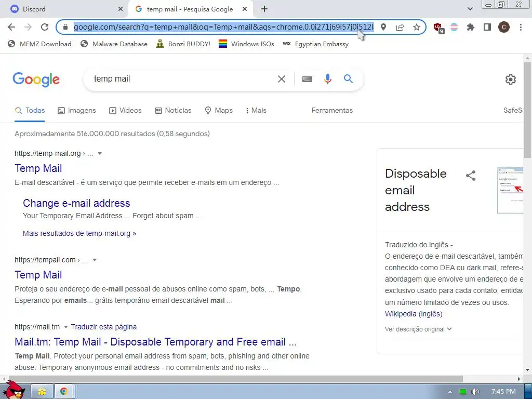Image resolution: width=532 pixels, height=399 pixels.
Task: Click the Google logo
Action: tap(36, 79)
